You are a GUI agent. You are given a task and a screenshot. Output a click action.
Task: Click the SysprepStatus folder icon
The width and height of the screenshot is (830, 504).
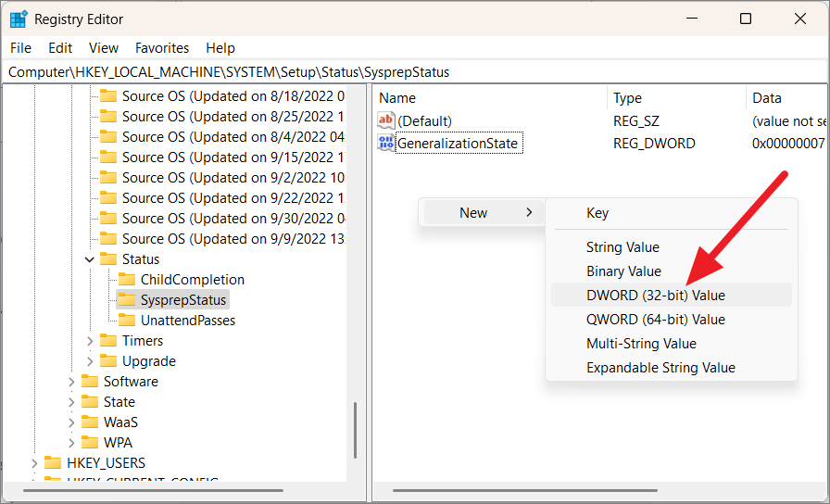tap(127, 299)
